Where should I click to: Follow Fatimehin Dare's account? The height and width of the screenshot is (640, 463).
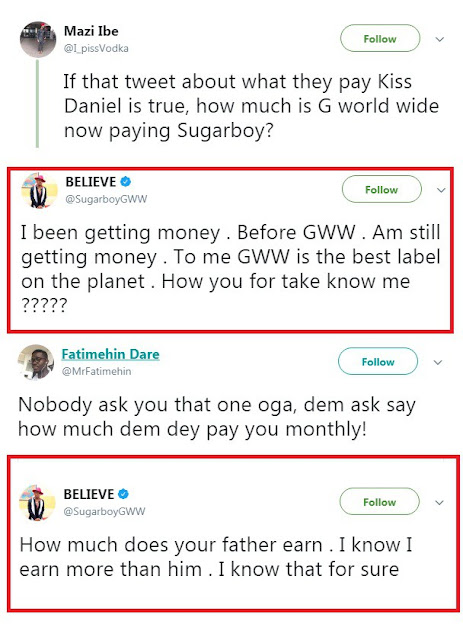click(x=378, y=362)
